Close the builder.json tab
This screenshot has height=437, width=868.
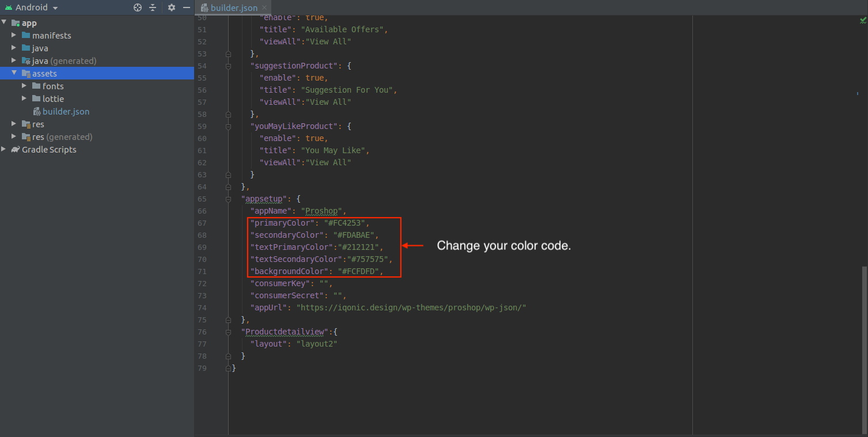click(x=264, y=8)
